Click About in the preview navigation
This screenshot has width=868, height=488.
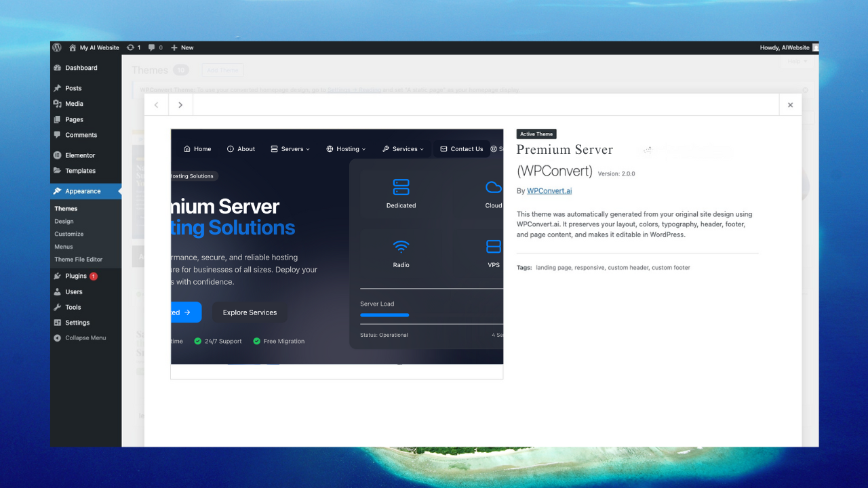pyautogui.click(x=241, y=149)
